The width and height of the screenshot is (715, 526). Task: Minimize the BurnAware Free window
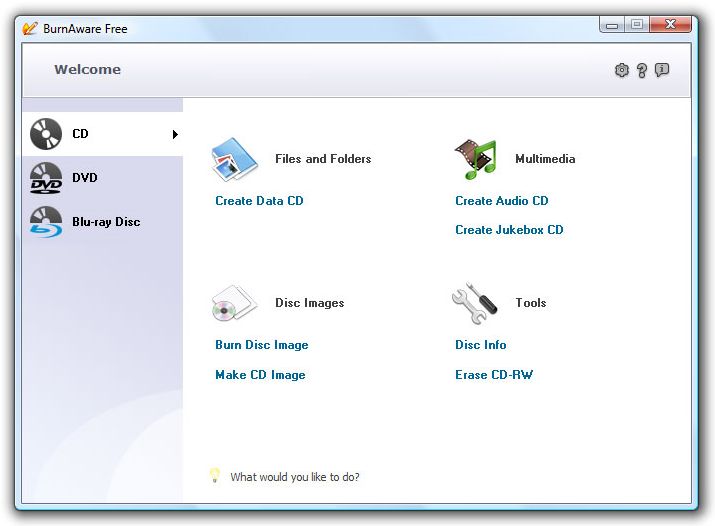[x=612, y=25]
